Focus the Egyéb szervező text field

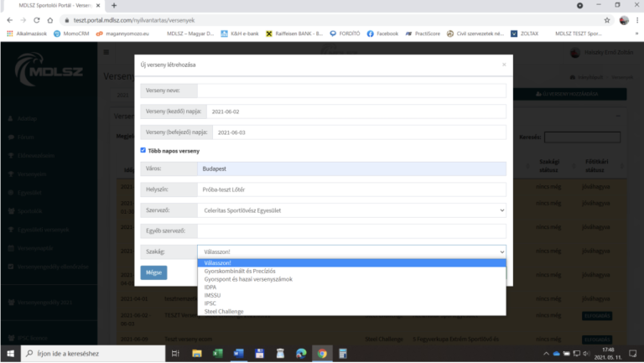(x=351, y=230)
